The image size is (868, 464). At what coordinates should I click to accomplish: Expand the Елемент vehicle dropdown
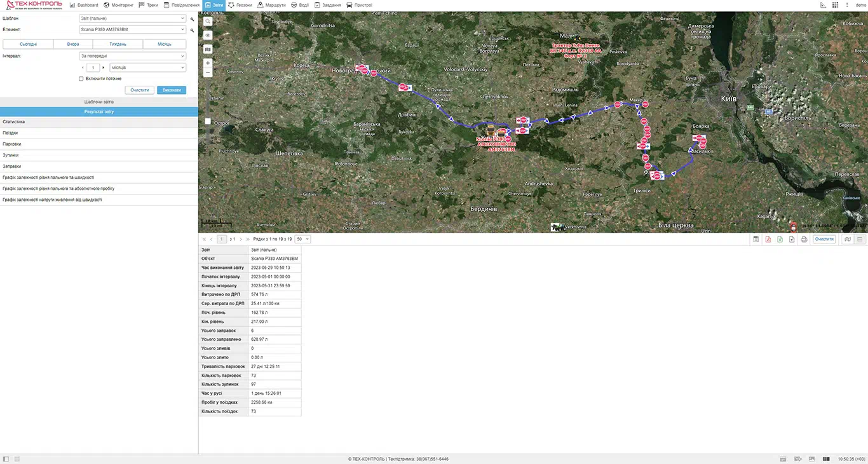click(133, 29)
